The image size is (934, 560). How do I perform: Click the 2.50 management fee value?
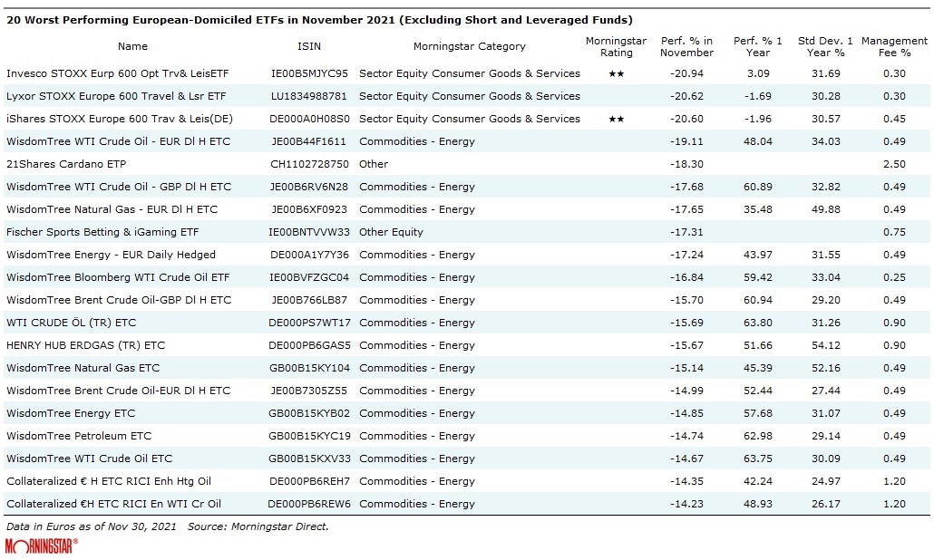pyautogui.click(x=894, y=164)
